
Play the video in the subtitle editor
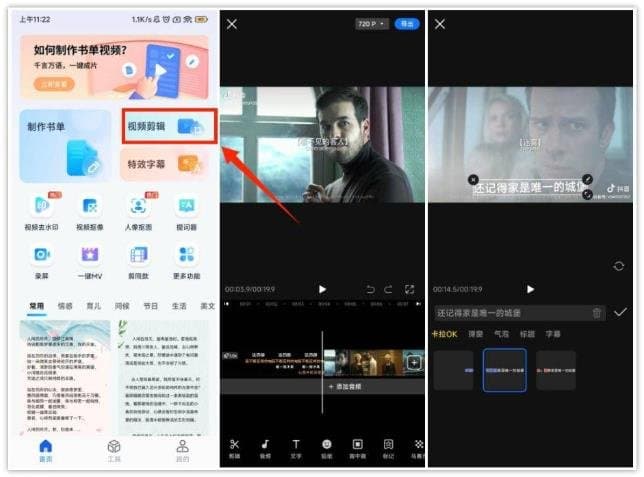[x=530, y=289]
